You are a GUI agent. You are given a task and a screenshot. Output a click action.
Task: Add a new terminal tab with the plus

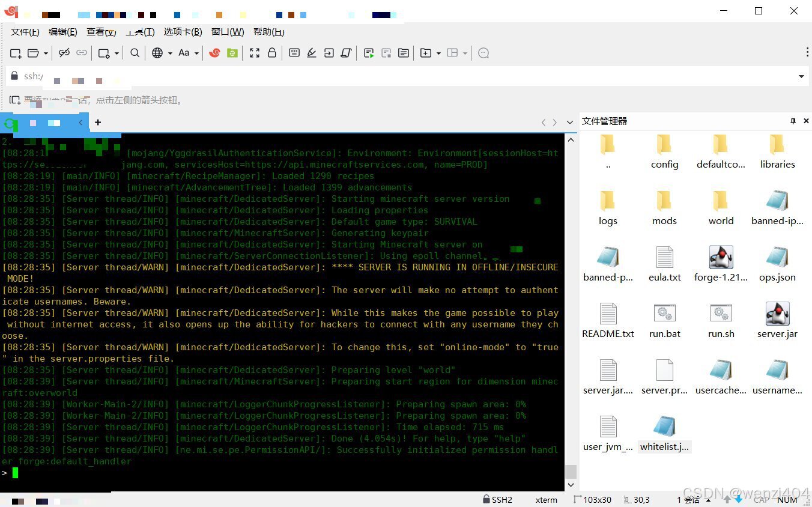tap(98, 123)
